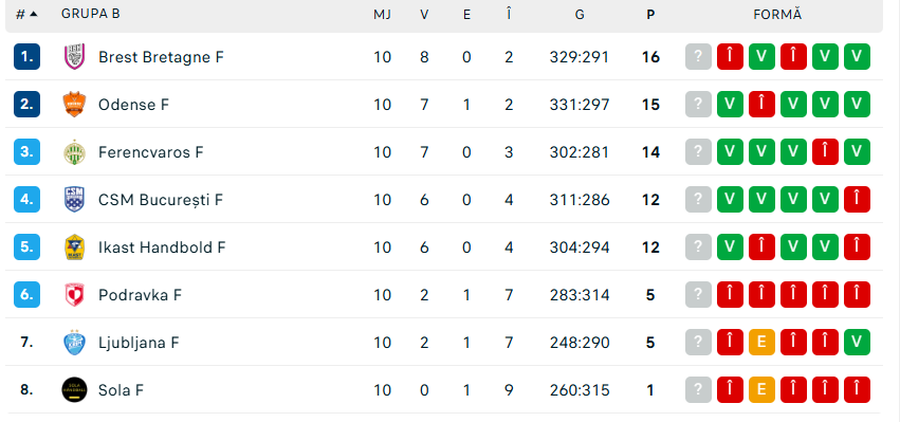Sort standings by the # rank column

26,14
